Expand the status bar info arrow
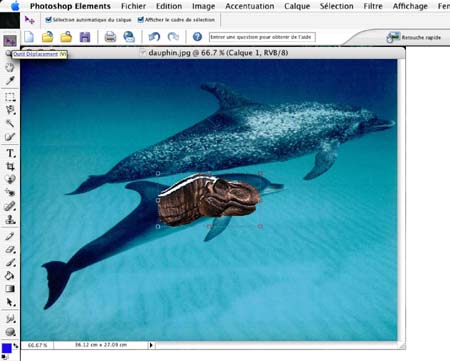 coord(151,345)
